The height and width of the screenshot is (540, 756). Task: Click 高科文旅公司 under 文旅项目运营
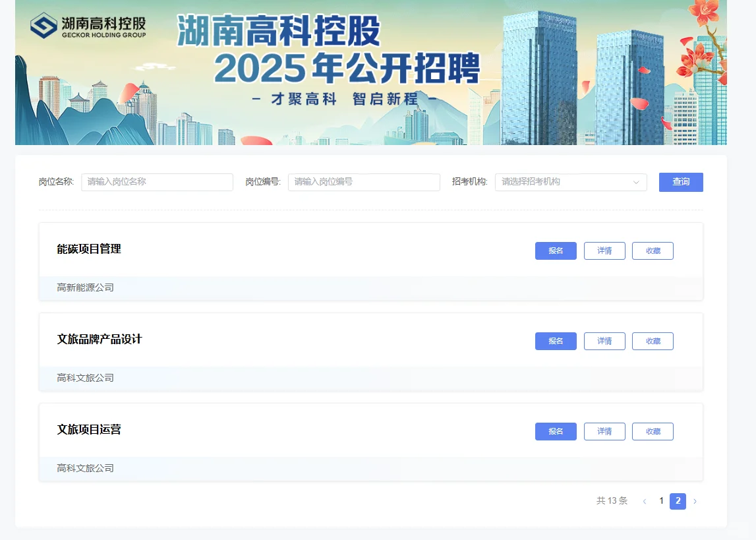(x=85, y=468)
